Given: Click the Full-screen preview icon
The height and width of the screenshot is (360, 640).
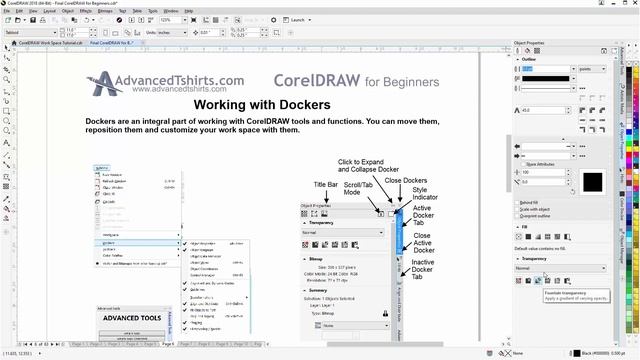Looking at the screenshot, I should 194,20.
